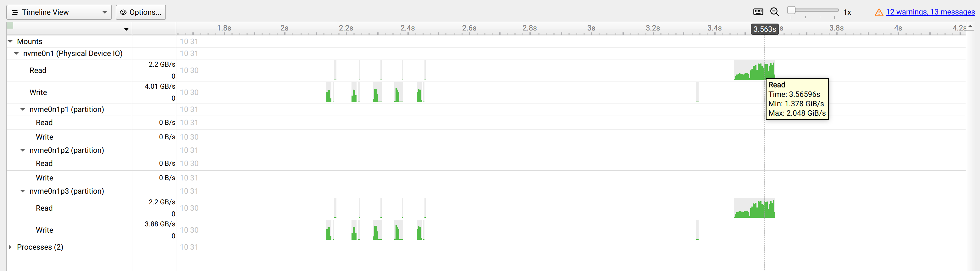
Task: Click the hamburger icon in the Timeline View selector
Action: click(x=15, y=12)
